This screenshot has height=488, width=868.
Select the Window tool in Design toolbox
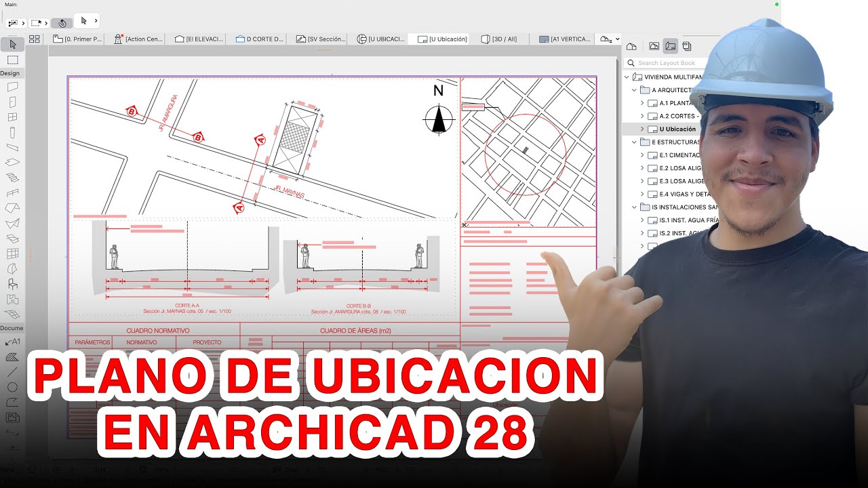[x=12, y=117]
